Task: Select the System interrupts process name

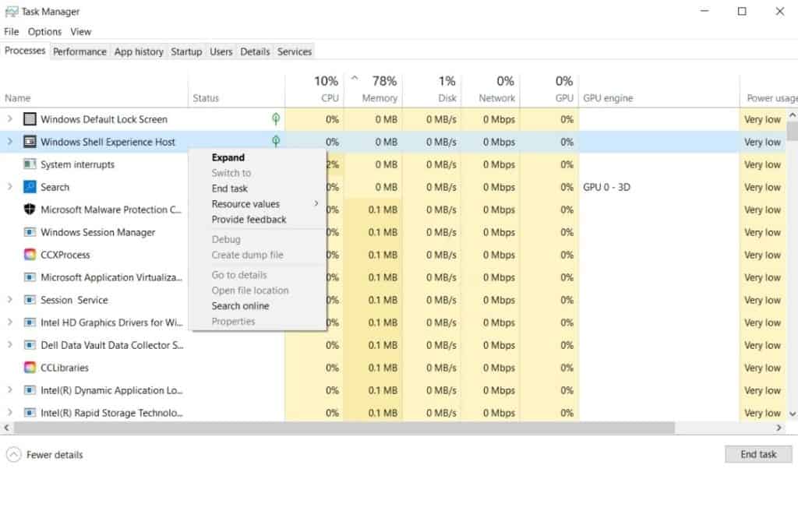Action: tap(77, 164)
